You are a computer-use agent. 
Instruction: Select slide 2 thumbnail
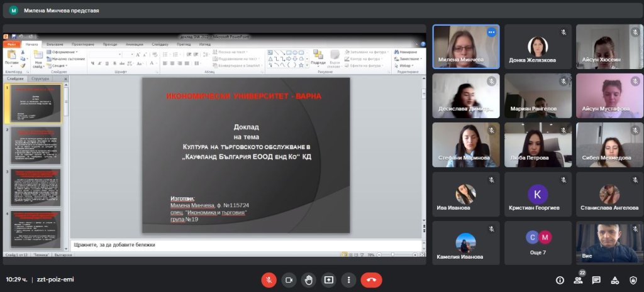36,145
